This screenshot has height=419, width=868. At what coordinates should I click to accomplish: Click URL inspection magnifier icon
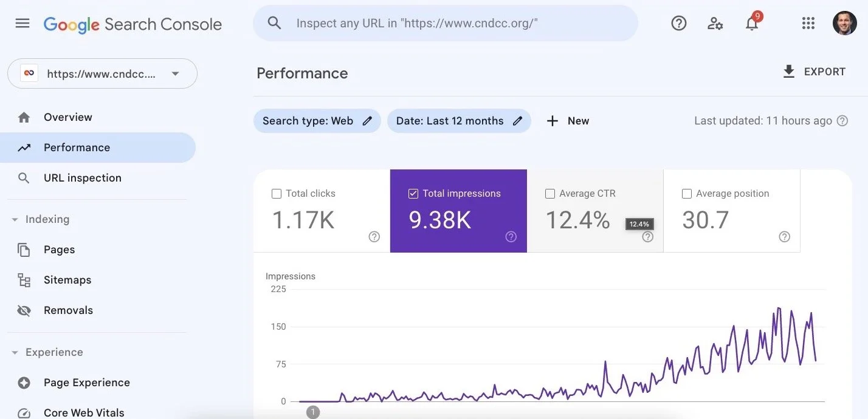click(x=24, y=178)
